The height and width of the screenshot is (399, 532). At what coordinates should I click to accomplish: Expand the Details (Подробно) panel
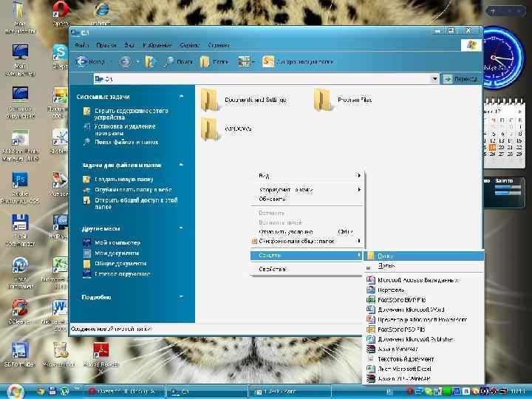[181, 297]
